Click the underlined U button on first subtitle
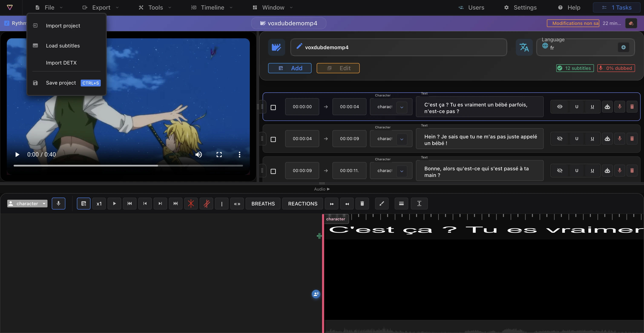The width and height of the screenshot is (644, 333). tap(592, 107)
